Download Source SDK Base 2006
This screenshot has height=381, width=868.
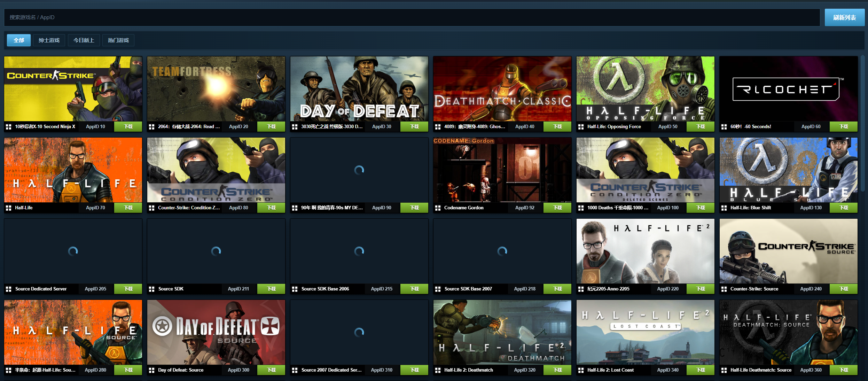415,289
